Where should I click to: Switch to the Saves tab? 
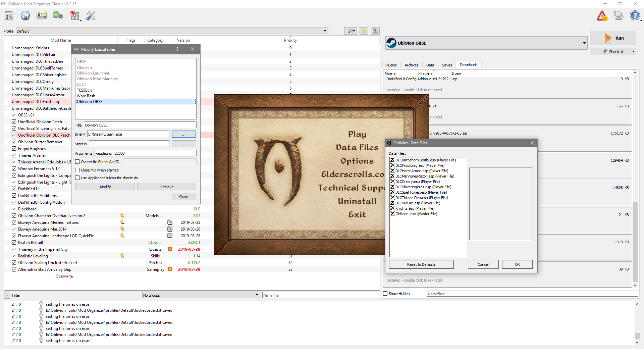[x=447, y=65]
